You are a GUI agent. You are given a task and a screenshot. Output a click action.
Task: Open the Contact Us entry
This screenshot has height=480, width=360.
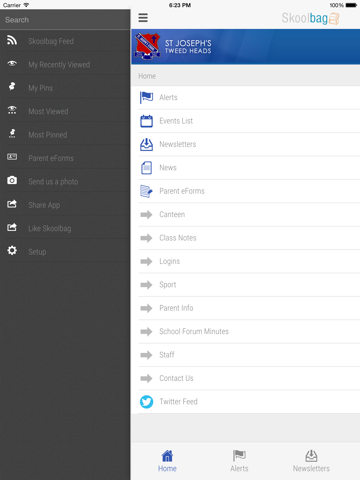point(246,378)
